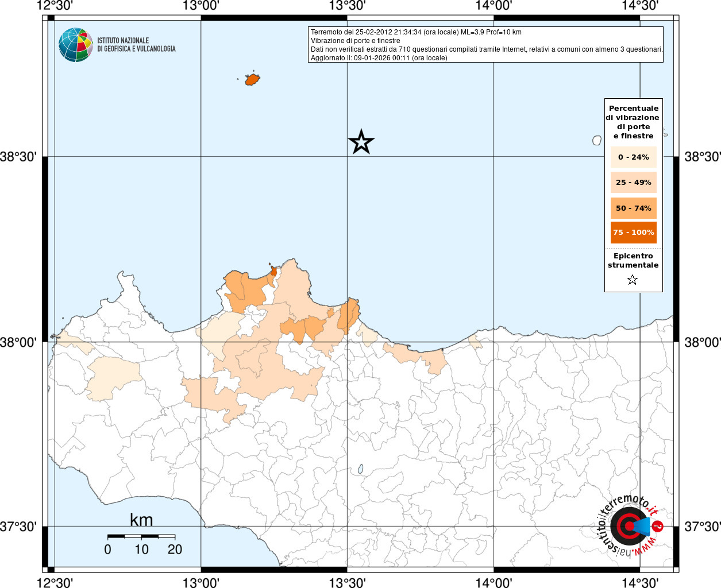Click the 'Epicentro strumentale' legend label
The width and height of the screenshot is (721, 588).
[x=633, y=261]
